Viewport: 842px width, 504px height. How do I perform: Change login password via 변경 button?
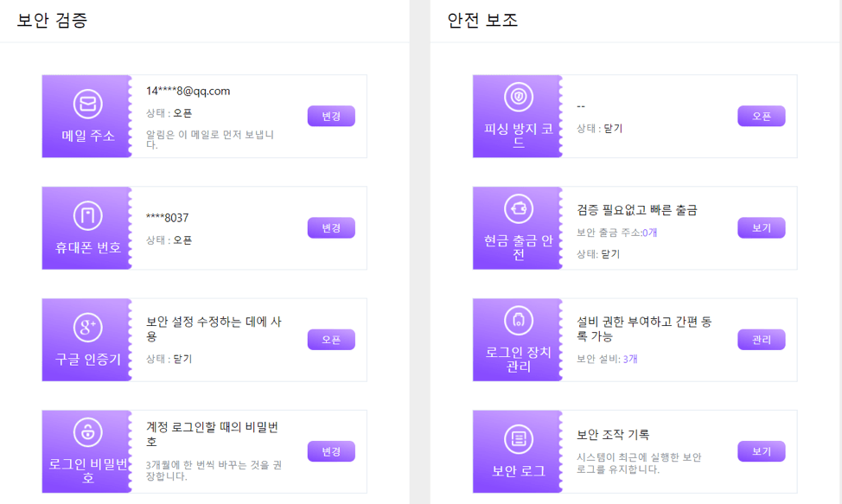331,451
